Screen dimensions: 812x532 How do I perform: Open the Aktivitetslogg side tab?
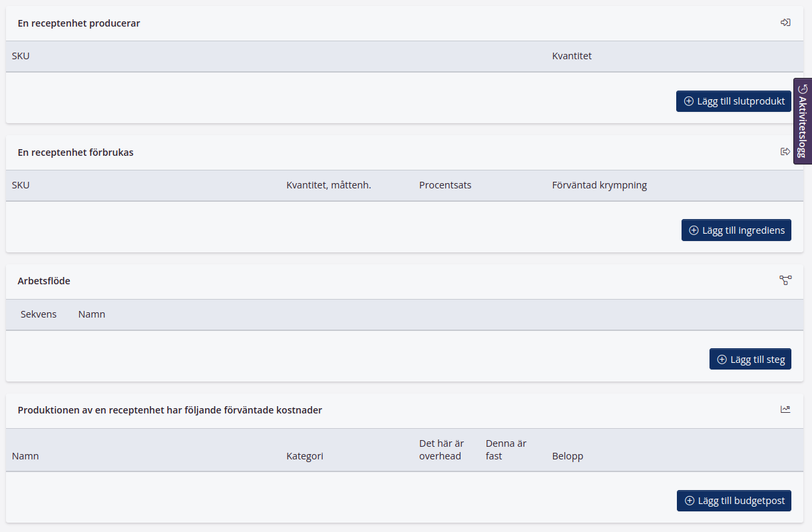click(803, 121)
